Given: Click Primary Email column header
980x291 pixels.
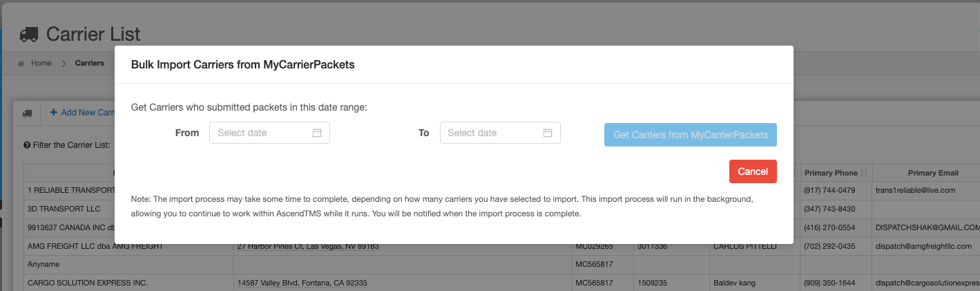Looking at the screenshot, I should click(932, 173).
